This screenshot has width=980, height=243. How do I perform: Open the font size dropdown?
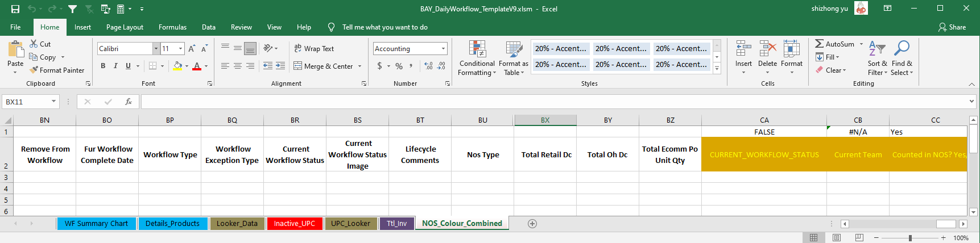click(x=181, y=49)
